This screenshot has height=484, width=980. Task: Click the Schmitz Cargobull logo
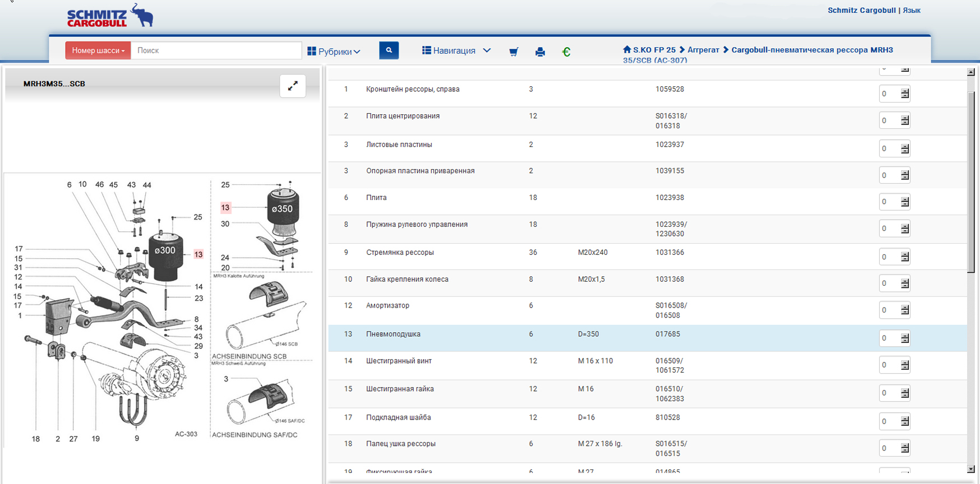pos(110,16)
